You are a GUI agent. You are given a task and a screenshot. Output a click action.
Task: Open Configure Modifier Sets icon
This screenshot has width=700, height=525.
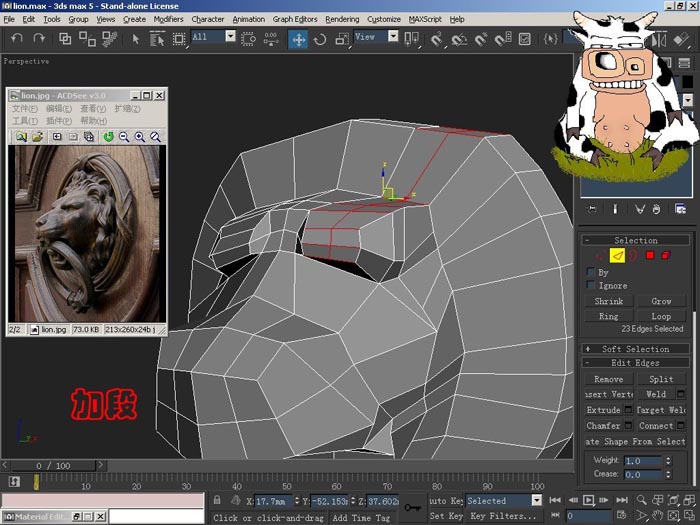pos(680,209)
